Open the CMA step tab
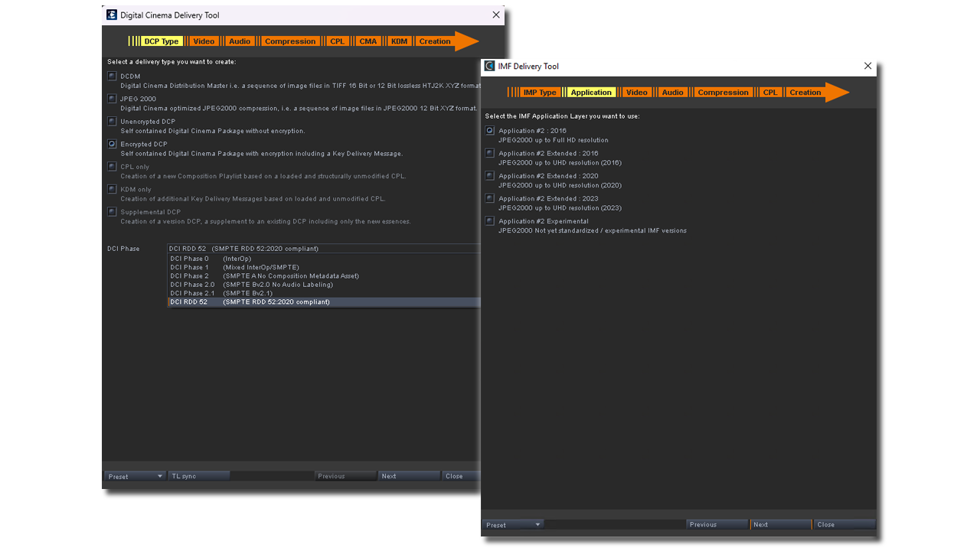The height and width of the screenshot is (551, 980). pos(368,41)
